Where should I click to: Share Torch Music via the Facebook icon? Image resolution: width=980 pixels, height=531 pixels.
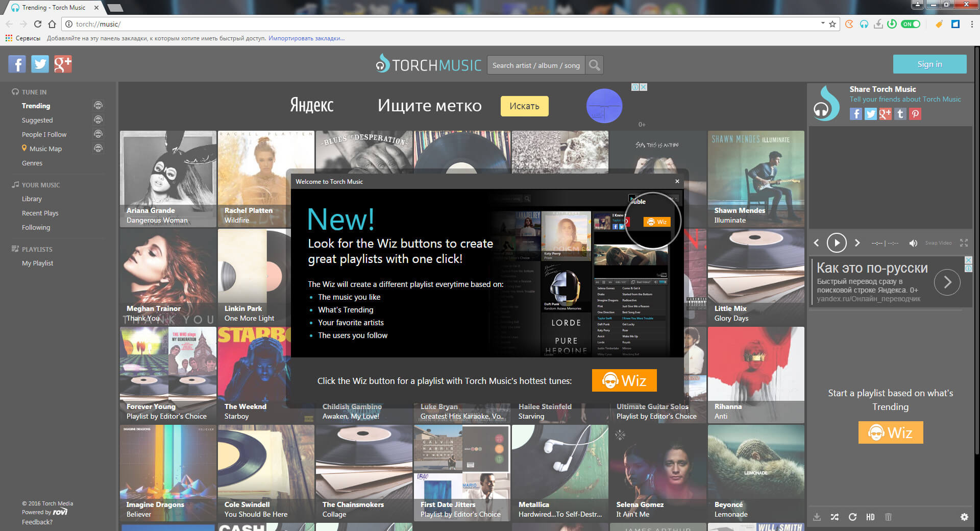click(x=856, y=114)
